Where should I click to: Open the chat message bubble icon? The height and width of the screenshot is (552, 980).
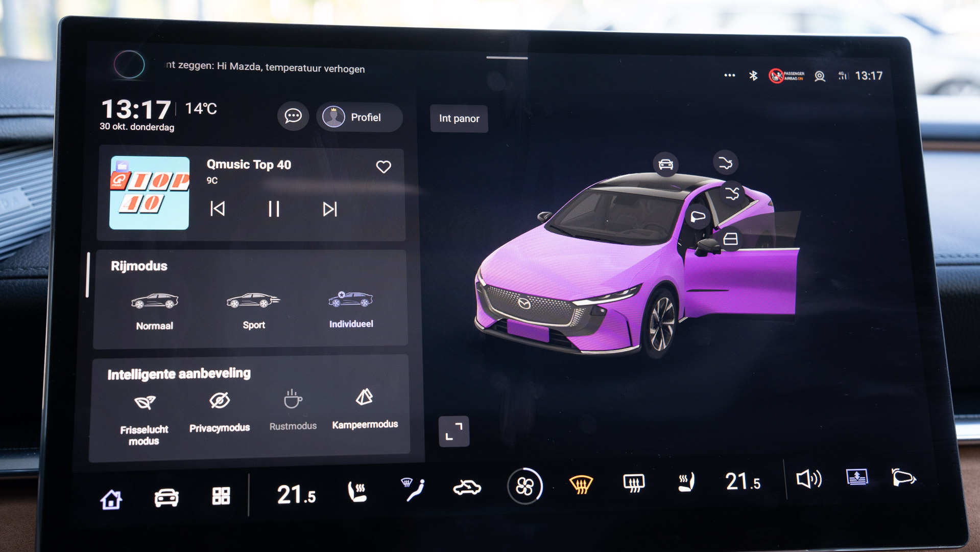(293, 117)
